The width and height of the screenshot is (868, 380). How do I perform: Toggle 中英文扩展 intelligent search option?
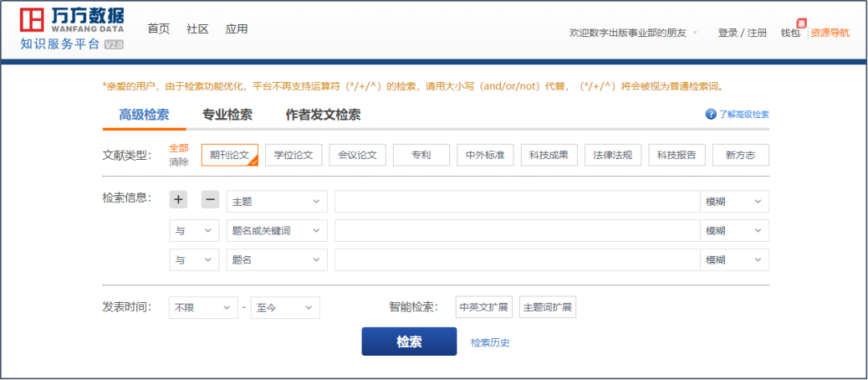[485, 307]
